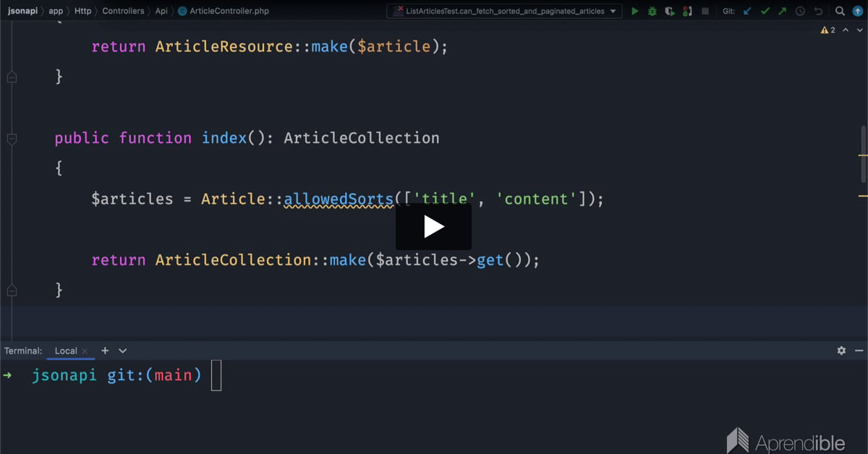
Task: Click the 'content' string literal
Action: click(x=536, y=199)
